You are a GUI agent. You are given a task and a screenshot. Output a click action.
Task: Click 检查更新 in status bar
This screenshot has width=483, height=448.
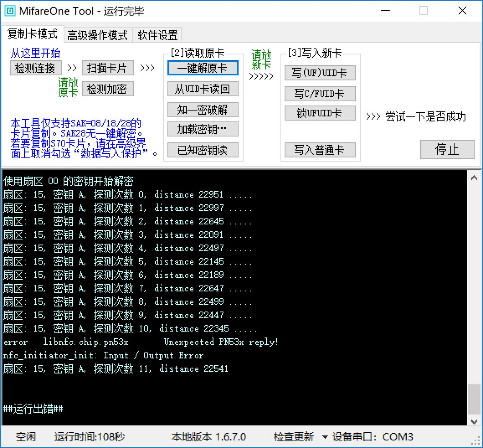click(293, 437)
